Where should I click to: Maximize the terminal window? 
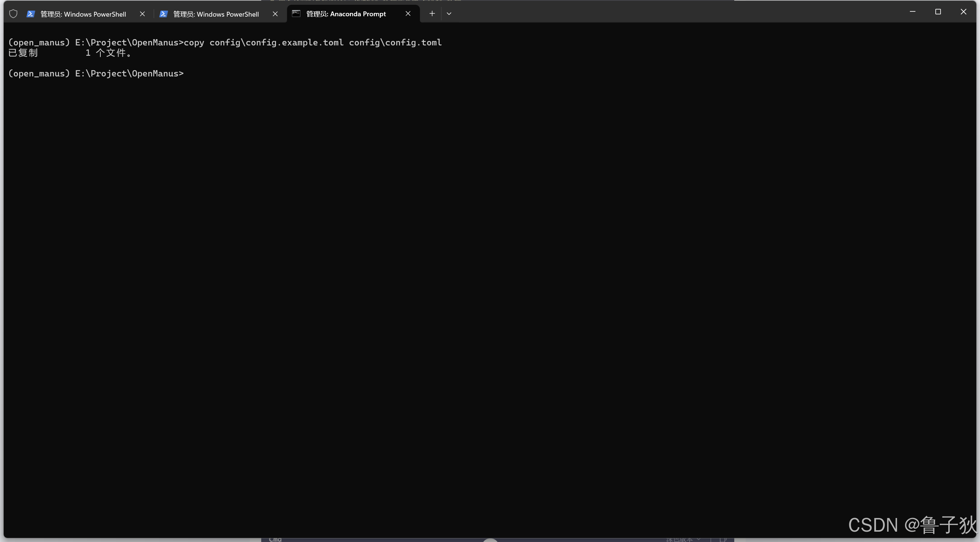(x=938, y=12)
